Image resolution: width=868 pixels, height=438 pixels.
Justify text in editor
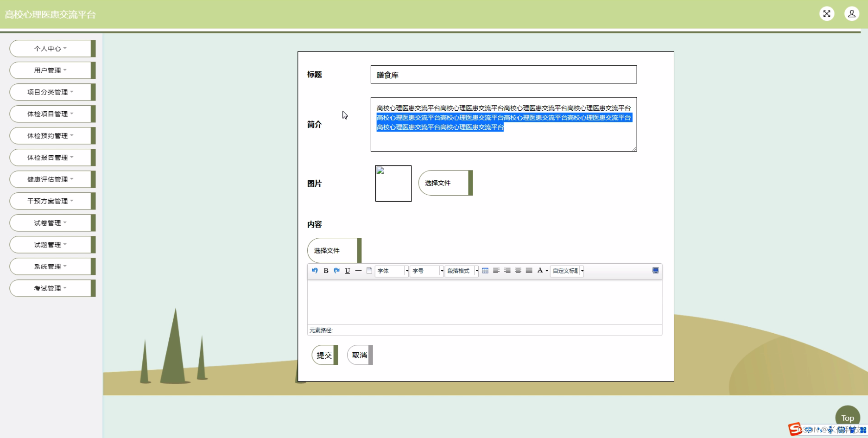[529, 271]
